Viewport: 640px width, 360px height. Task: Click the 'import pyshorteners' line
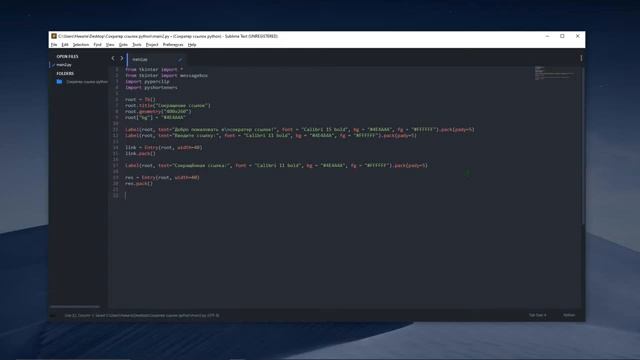[x=151, y=87]
